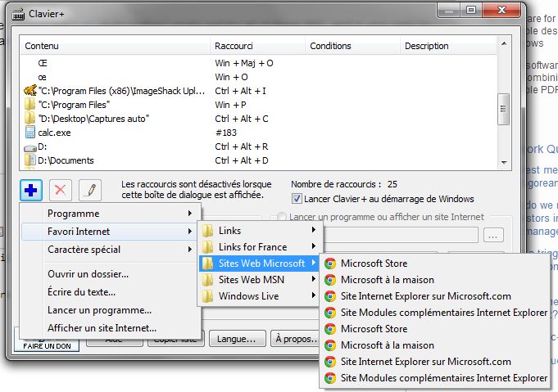The height and width of the screenshot is (392, 558).
Task: Click the Langue... button
Action: pos(237,339)
